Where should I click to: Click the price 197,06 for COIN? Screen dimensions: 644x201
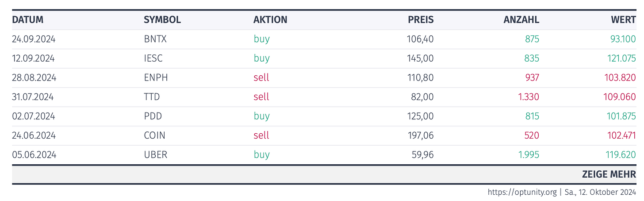click(421, 135)
